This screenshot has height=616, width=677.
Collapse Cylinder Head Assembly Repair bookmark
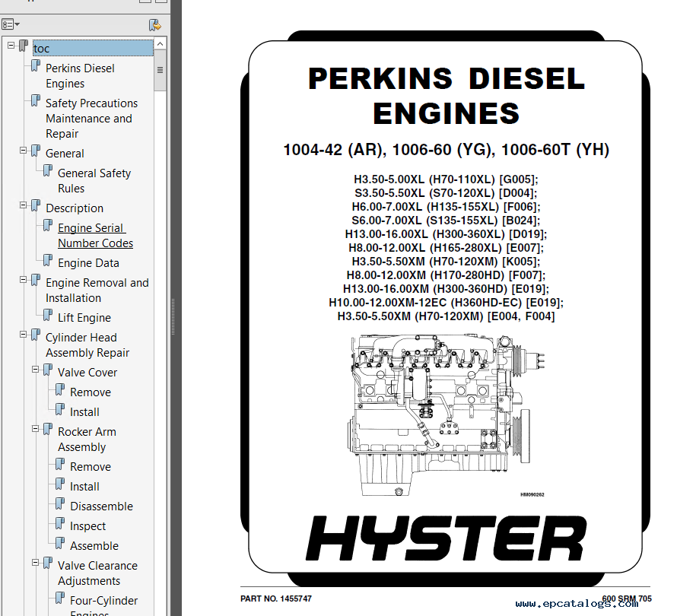tap(24, 335)
